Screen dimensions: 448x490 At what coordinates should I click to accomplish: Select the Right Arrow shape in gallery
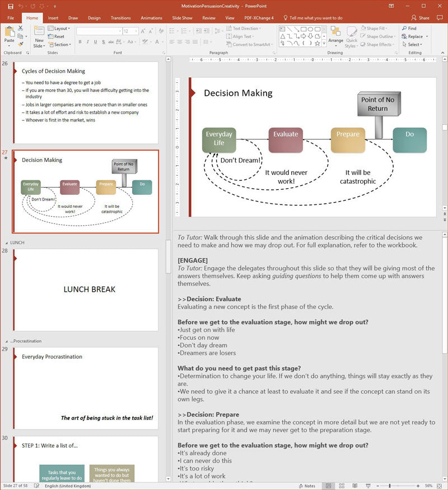(304, 36)
